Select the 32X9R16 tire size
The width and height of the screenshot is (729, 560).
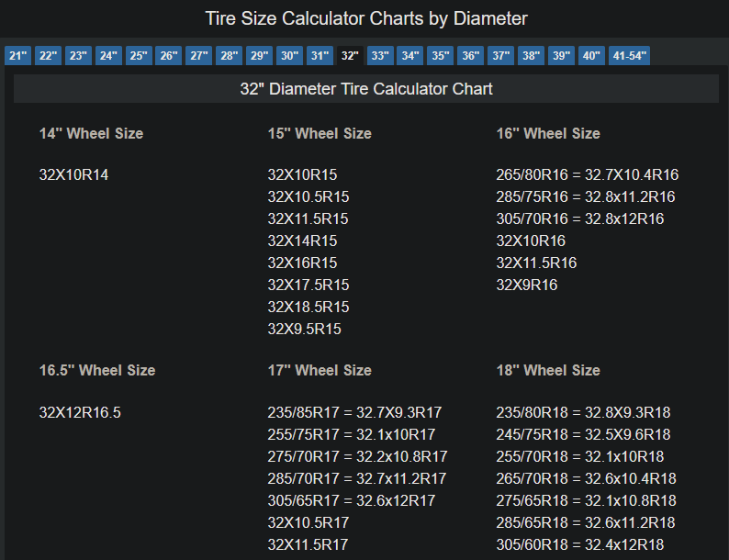pyautogui.click(x=527, y=285)
